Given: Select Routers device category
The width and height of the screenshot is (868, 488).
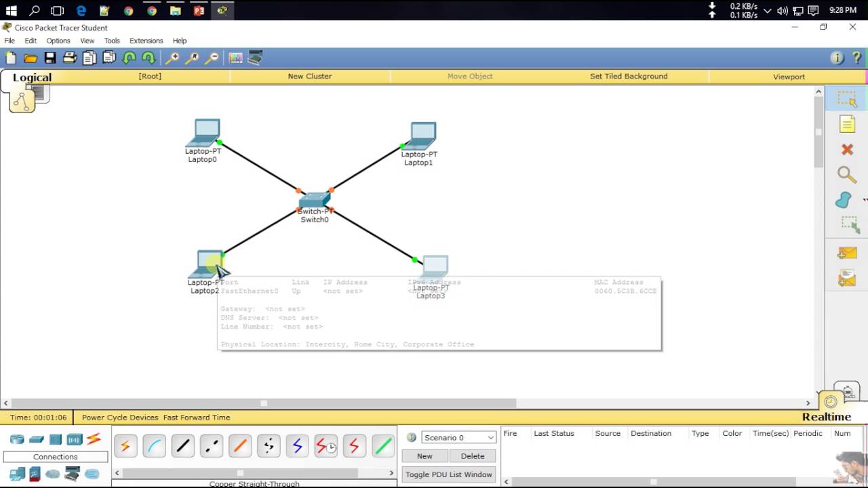Looking at the screenshot, I should (17, 439).
